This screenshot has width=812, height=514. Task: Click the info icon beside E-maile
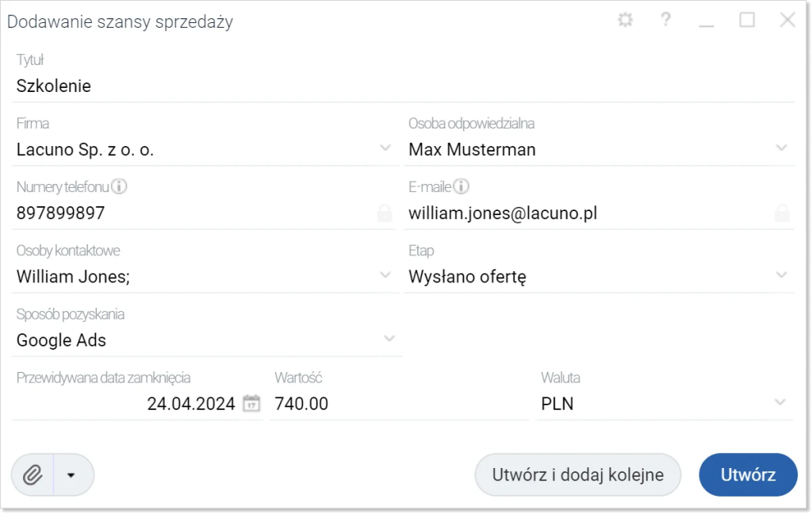461,186
